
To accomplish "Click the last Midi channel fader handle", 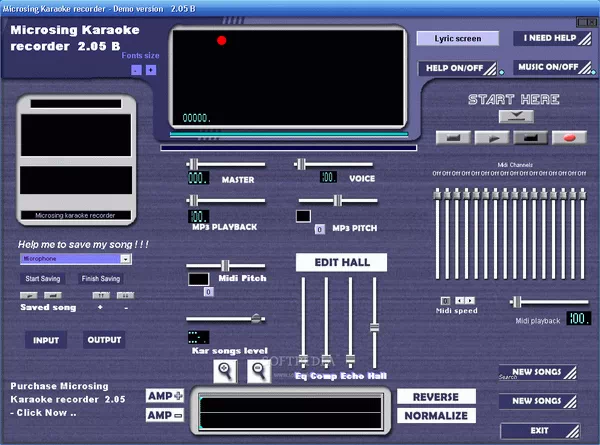I will [x=582, y=194].
